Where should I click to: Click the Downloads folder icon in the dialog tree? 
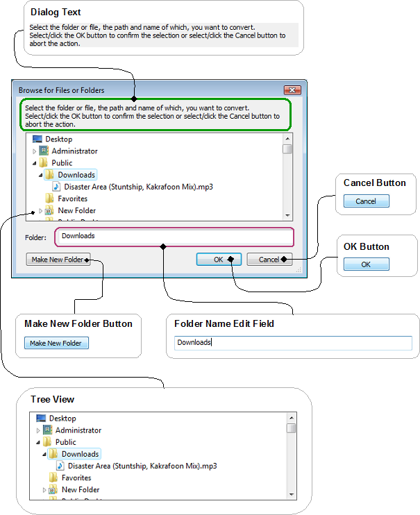[x=49, y=175]
